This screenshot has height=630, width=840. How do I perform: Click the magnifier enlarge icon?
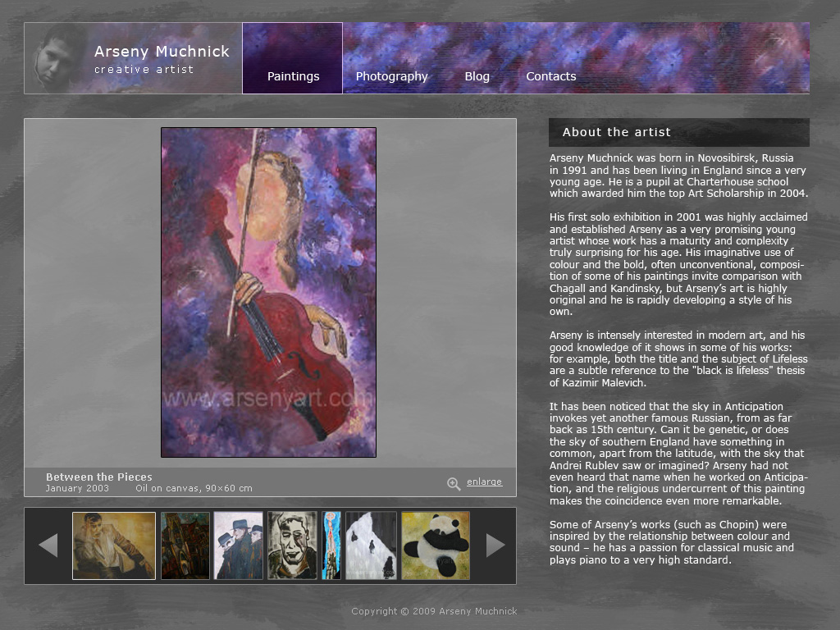454,484
